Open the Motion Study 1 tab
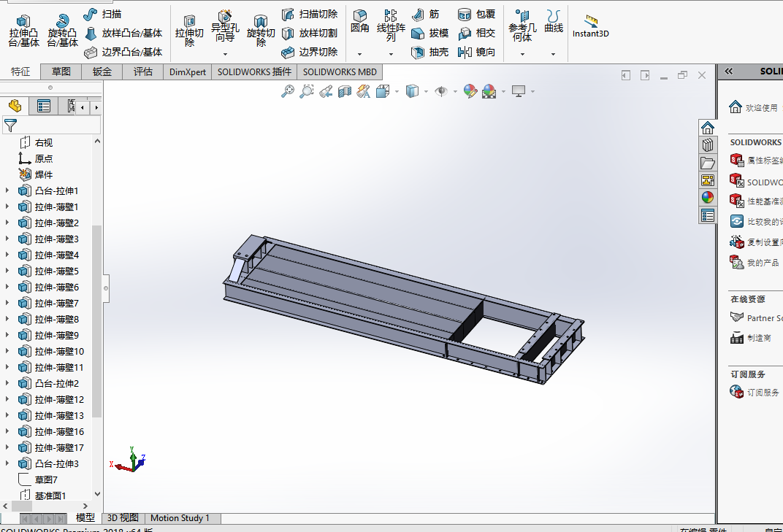 pyautogui.click(x=180, y=518)
